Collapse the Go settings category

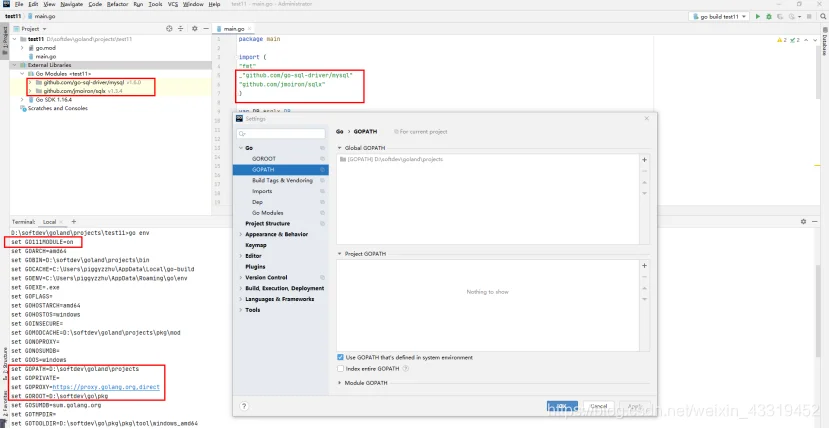(241, 148)
